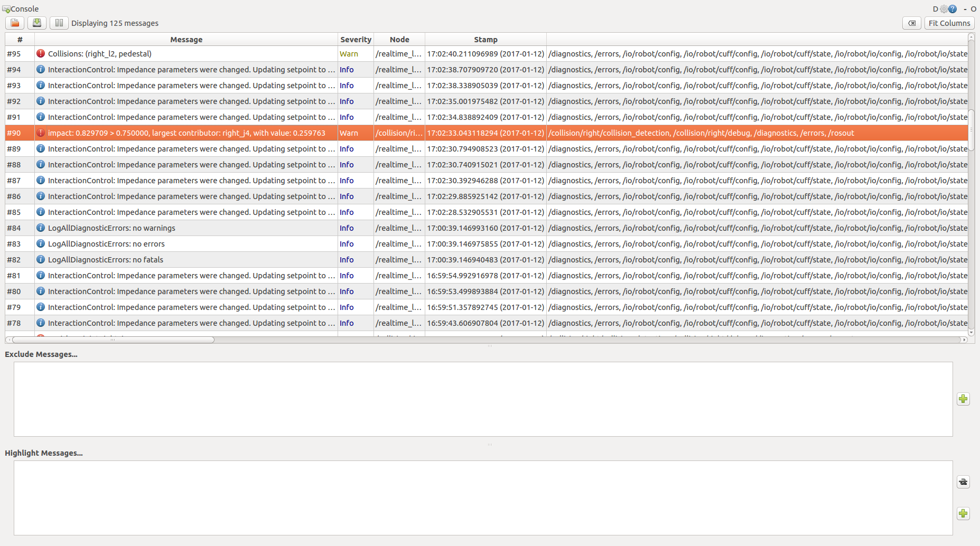Click the # column header
The image size is (980, 546).
coord(20,40)
